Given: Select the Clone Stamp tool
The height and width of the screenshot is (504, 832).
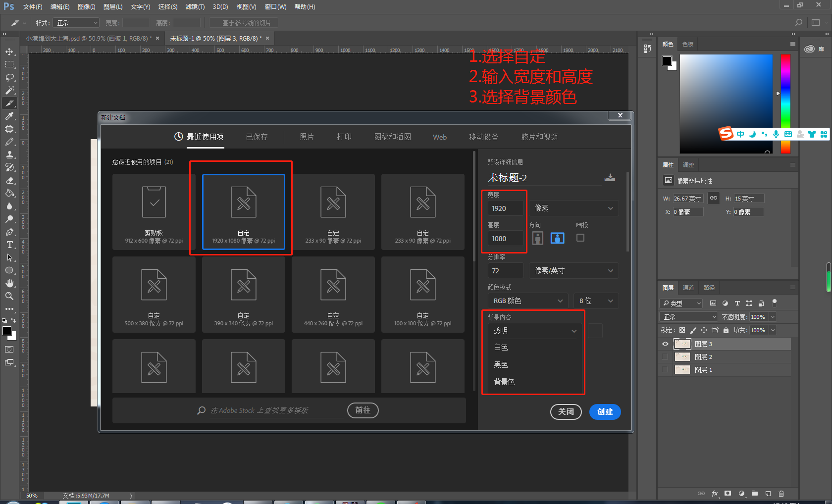Looking at the screenshot, I should pyautogui.click(x=9, y=154).
